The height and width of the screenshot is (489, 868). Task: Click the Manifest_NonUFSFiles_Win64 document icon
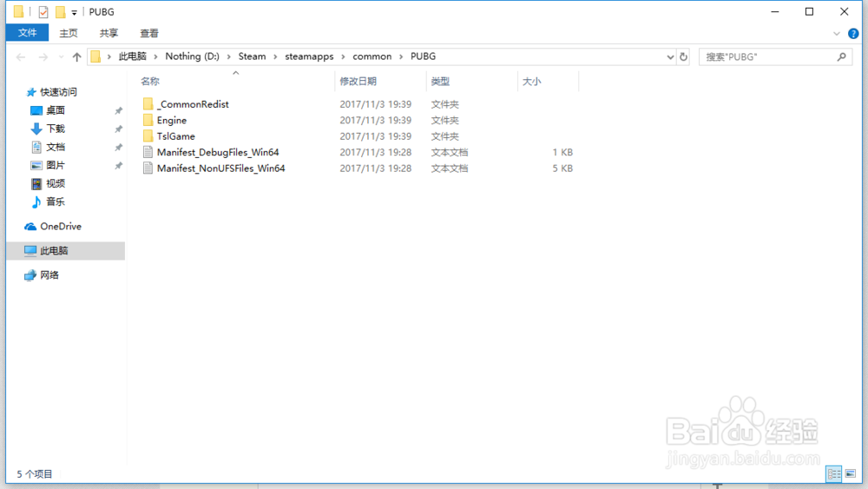(x=148, y=169)
